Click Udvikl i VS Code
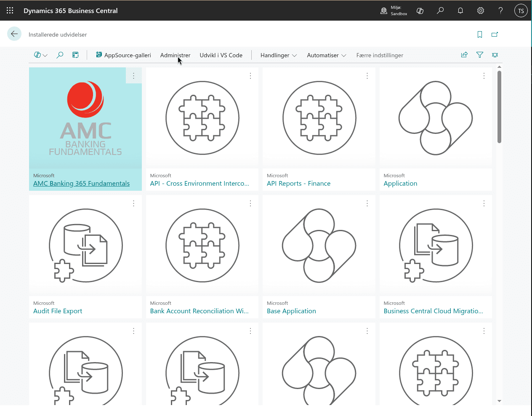This screenshot has height=416, width=532. 221,55
